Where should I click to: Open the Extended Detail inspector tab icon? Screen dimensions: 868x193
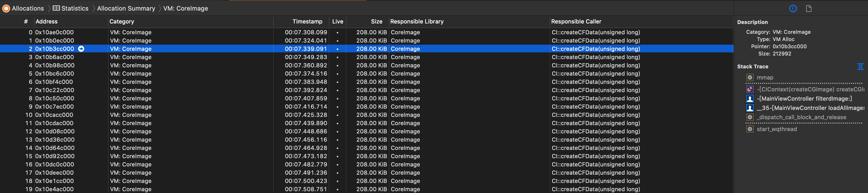[x=793, y=9]
